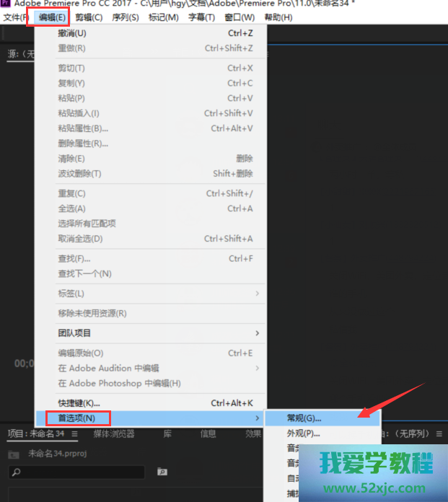The height and width of the screenshot is (502, 448).
Task: Expand the 团队项目 submenu
Action: click(x=257, y=333)
